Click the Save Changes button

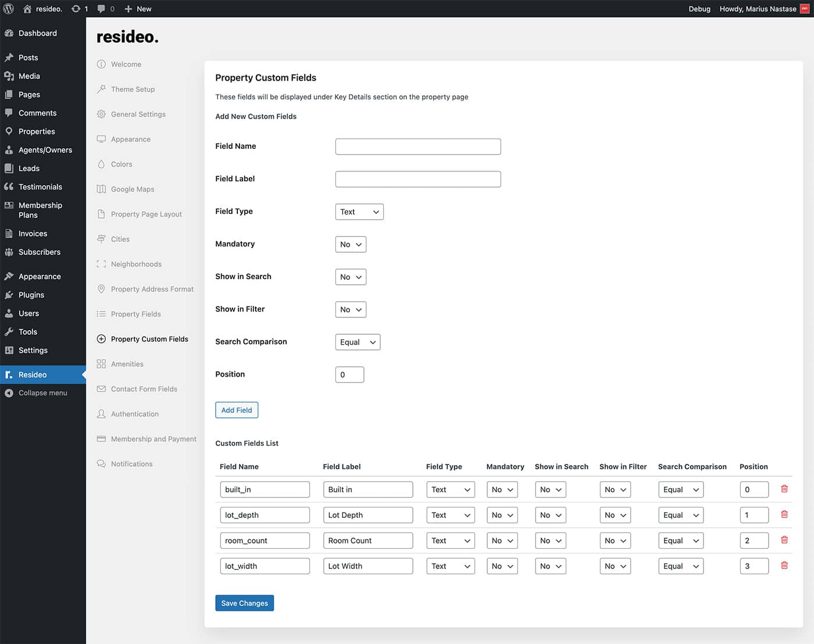(x=244, y=603)
